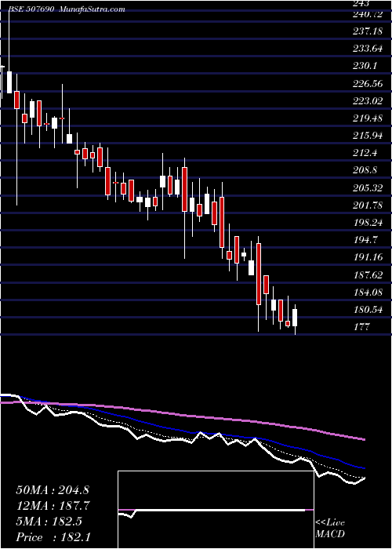Click the Price : 182.1 readout
This screenshot has width=392, height=549.
[53, 537]
